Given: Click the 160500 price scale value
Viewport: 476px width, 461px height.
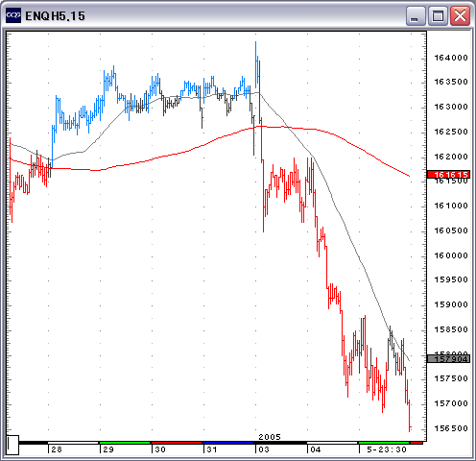Looking at the screenshot, I should (451, 230).
